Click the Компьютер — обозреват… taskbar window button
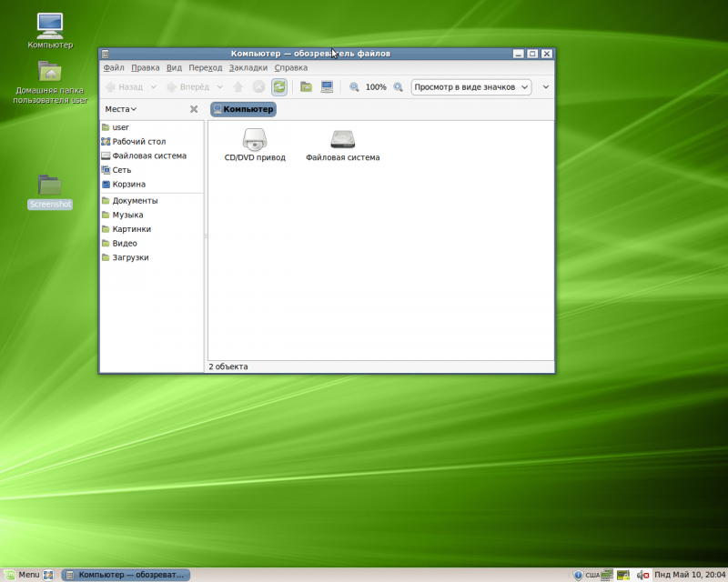 click(126, 575)
